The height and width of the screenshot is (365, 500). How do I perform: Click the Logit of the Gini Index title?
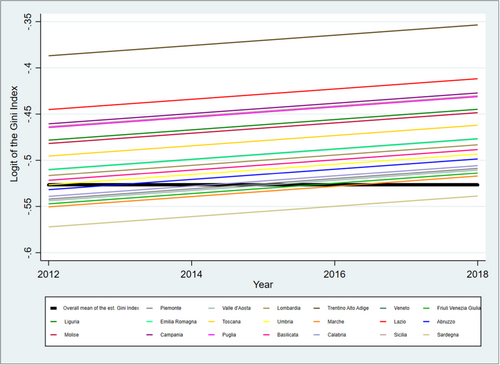pyautogui.click(x=14, y=134)
